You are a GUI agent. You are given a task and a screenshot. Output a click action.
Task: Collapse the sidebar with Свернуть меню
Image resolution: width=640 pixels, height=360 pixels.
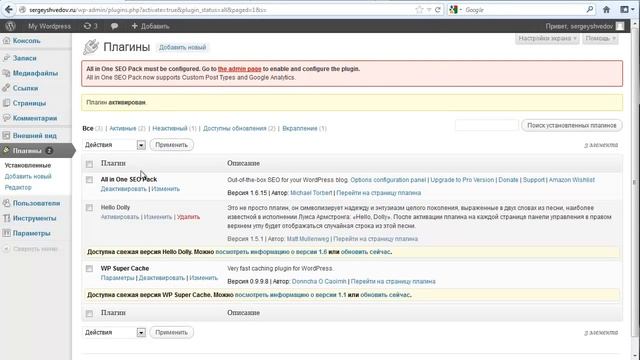(x=31, y=249)
